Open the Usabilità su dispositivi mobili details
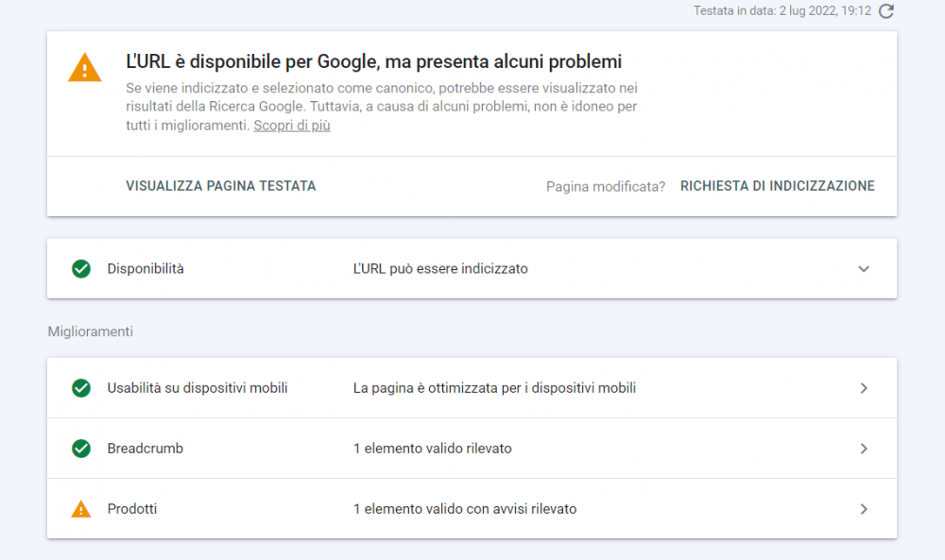The height and width of the screenshot is (560, 945). (863, 387)
